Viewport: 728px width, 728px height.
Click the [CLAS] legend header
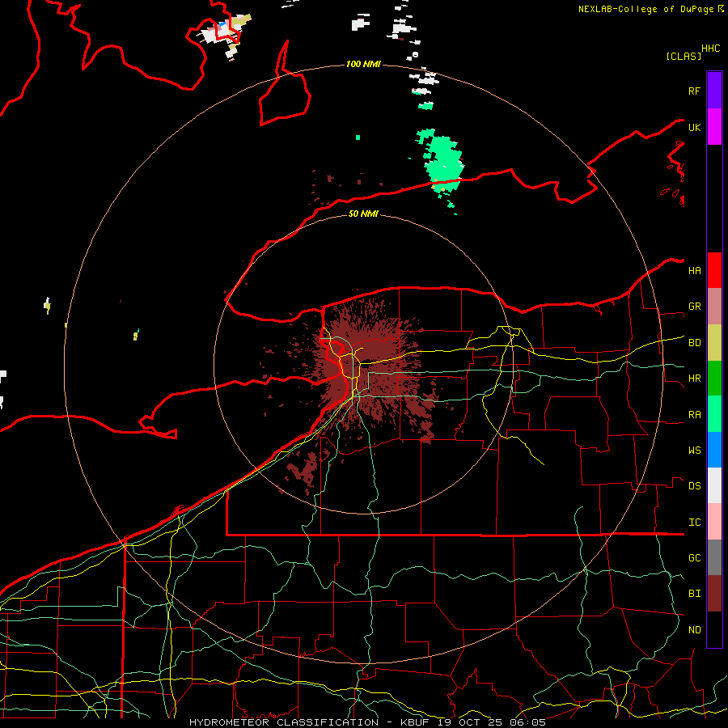pyautogui.click(x=684, y=57)
